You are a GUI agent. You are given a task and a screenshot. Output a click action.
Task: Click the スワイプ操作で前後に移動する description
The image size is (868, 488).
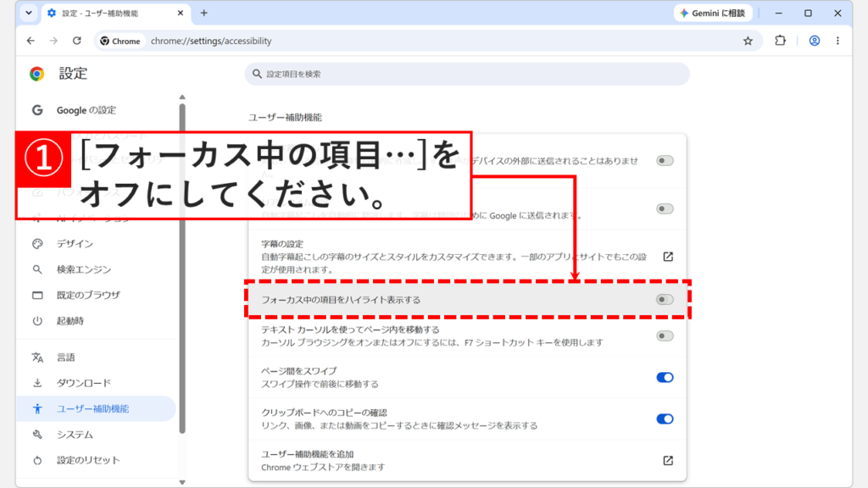tap(320, 384)
